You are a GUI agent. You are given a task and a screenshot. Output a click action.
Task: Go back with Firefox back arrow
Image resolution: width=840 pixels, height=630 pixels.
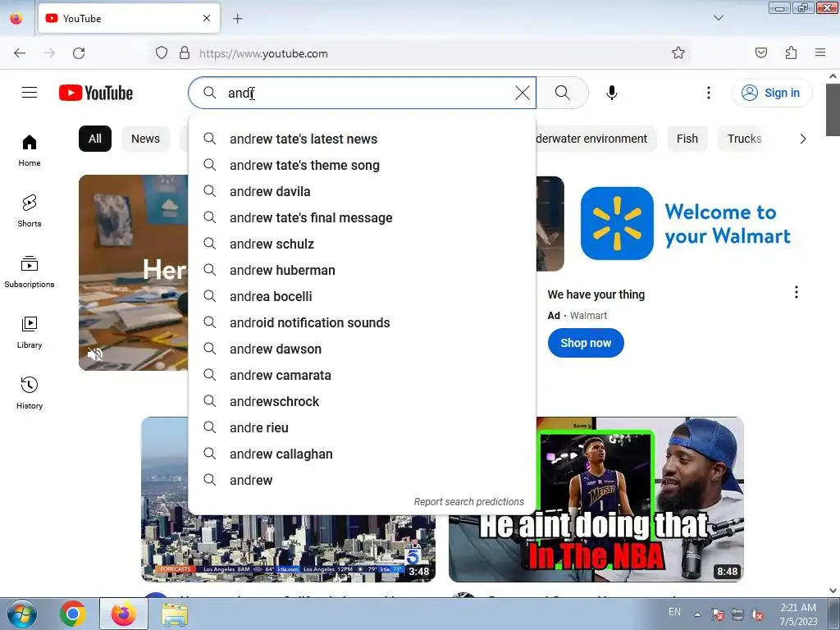(x=20, y=53)
